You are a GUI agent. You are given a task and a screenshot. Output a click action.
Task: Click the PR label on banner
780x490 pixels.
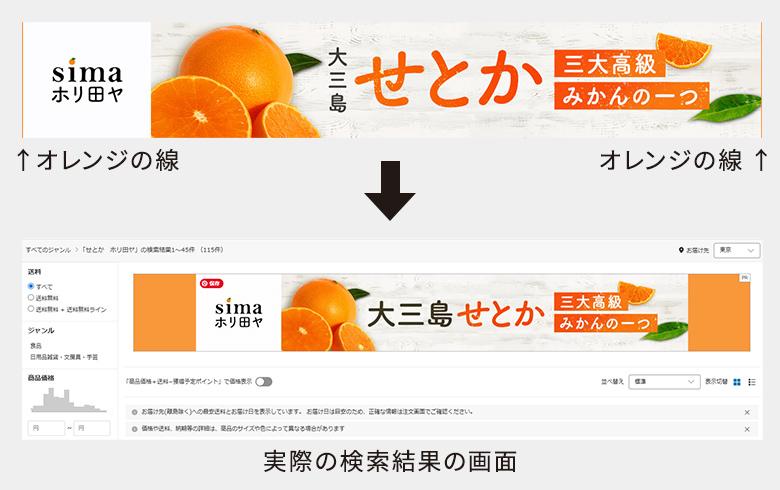[x=744, y=278]
